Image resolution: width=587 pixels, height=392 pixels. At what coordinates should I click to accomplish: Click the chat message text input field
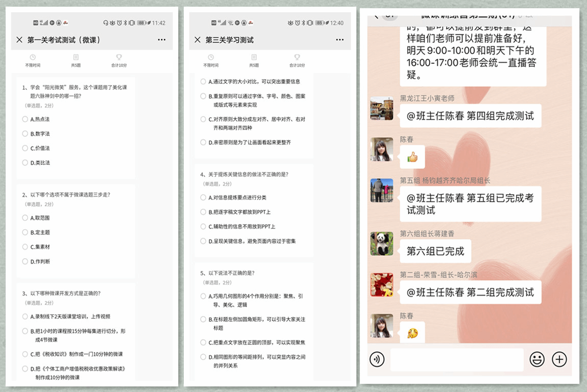[456, 359]
